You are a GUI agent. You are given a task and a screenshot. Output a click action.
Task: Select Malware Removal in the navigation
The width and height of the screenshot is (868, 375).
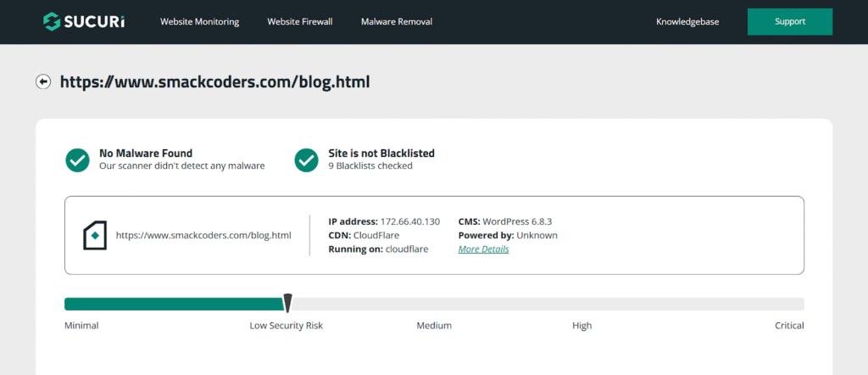pos(396,21)
